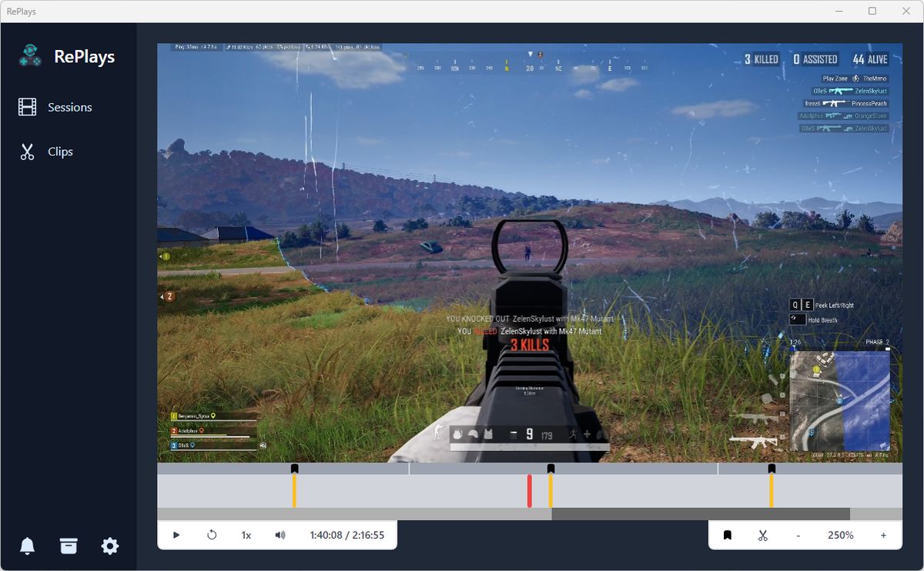The image size is (924, 571).
Task: Add a bookmark at current time
Action: [x=727, y=535]
